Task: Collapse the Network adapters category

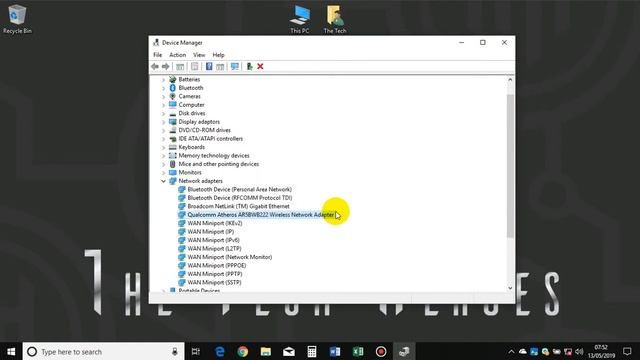Action: (163, 181)
